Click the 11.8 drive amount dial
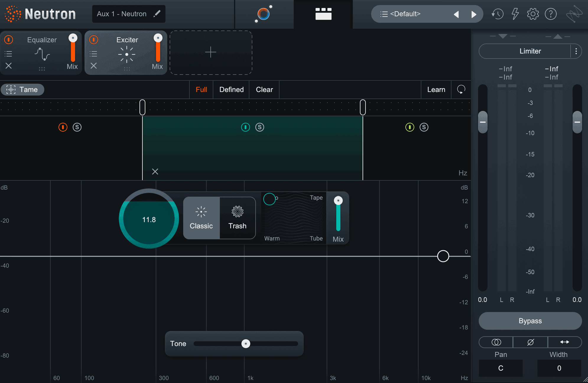The image size is (588, 383). (149, 219)
